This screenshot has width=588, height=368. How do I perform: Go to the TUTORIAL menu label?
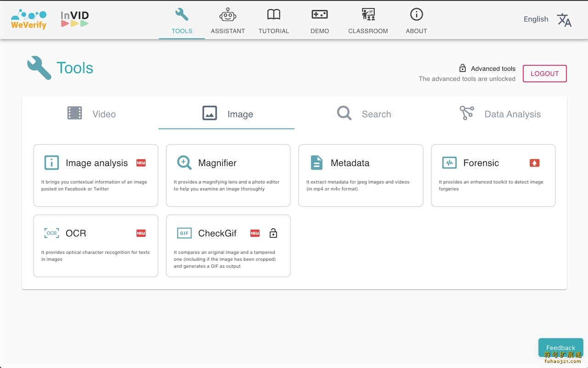click(x=274, y=31)
